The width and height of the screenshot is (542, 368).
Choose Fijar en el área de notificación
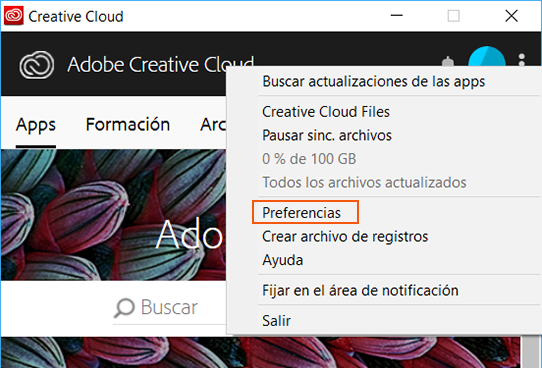click(360, 290)
